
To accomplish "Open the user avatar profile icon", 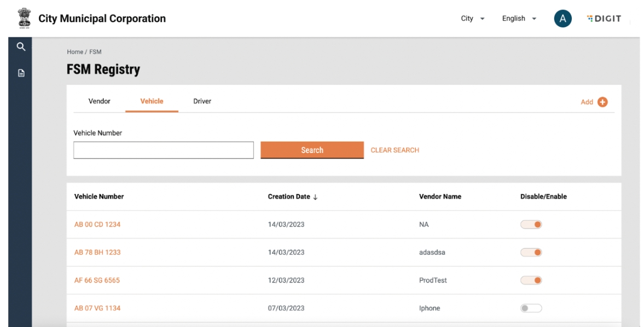I will click(x=562, y=19).
